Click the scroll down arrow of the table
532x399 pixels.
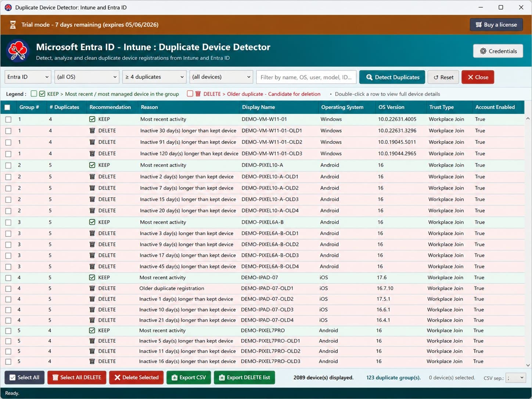pos(528,365)
